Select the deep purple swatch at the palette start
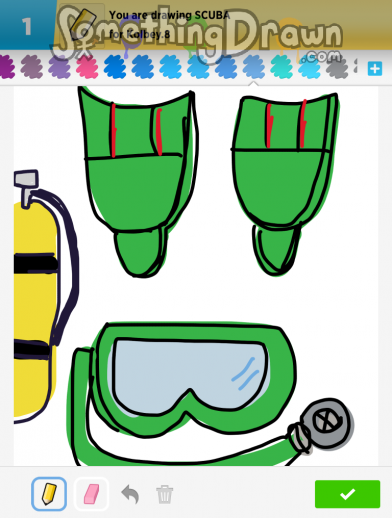The image size is (392, 518). pyautogui.click(x=7, y=67)
